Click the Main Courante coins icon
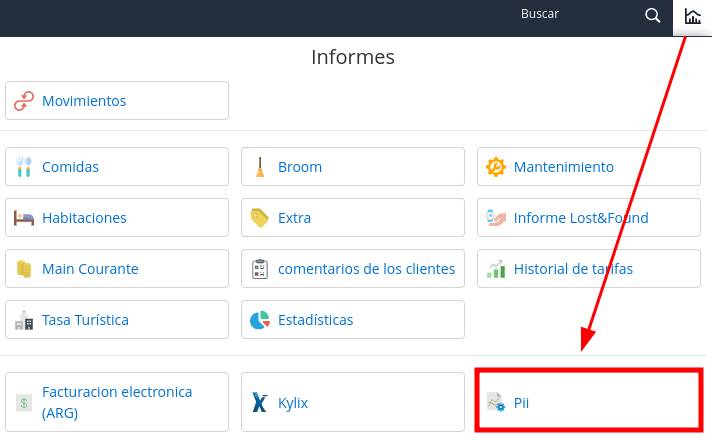This screenshot has height=440, width=712. click(24, 269)
